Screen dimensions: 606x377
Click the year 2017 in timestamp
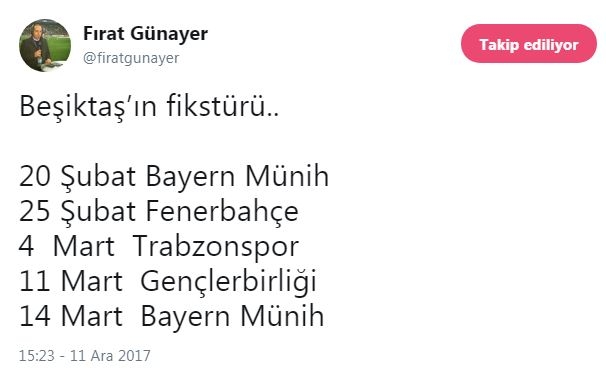click(134, 356)
